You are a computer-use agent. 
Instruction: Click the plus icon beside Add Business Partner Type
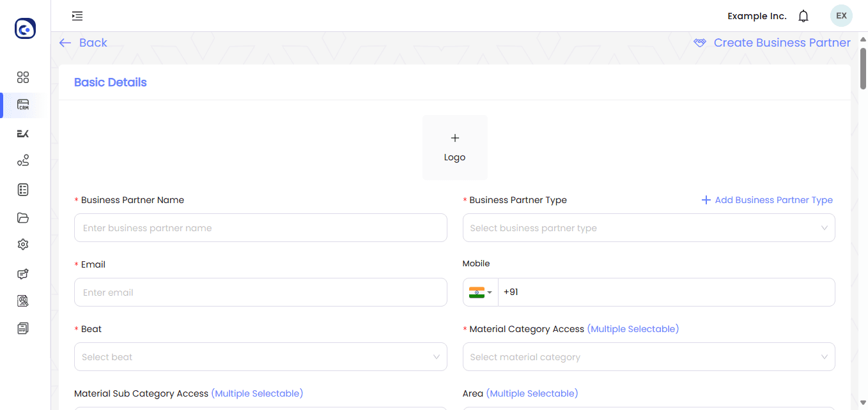[706, 200]
